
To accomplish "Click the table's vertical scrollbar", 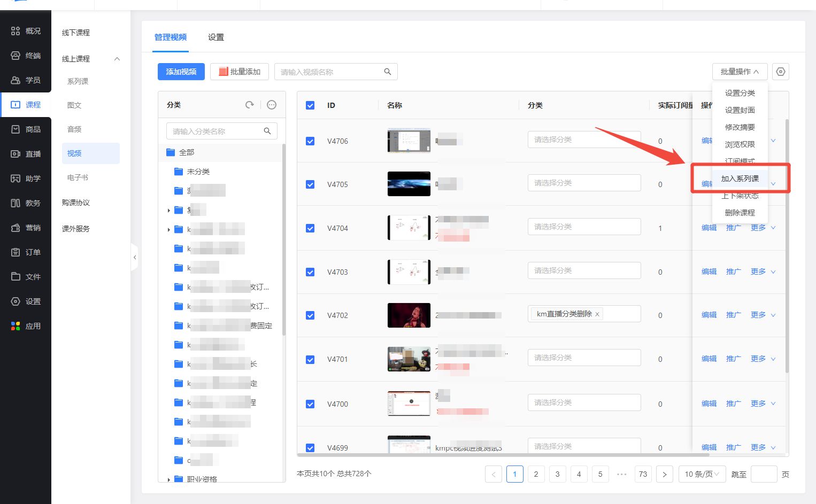I will pos(787,246).
